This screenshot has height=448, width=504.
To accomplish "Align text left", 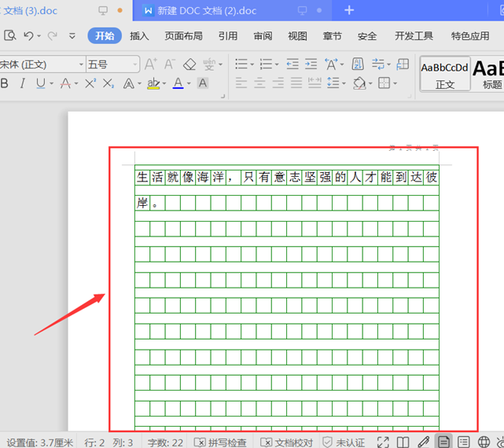I will click(241, 83).
